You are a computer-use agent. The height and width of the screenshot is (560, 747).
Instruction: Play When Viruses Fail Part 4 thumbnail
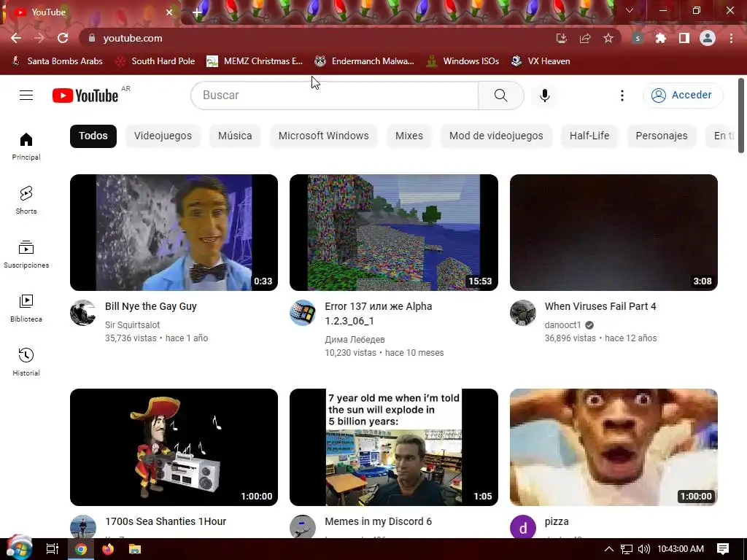coord(614,233)
